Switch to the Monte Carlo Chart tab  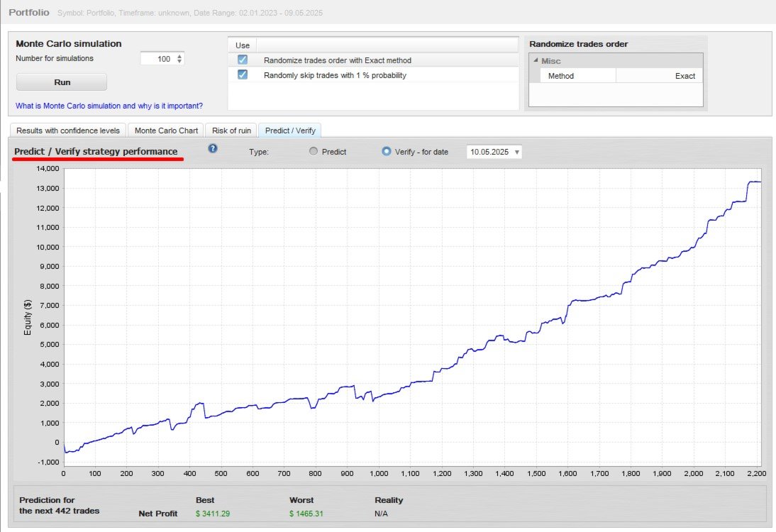pyautogui.click(x=166, y=131)
